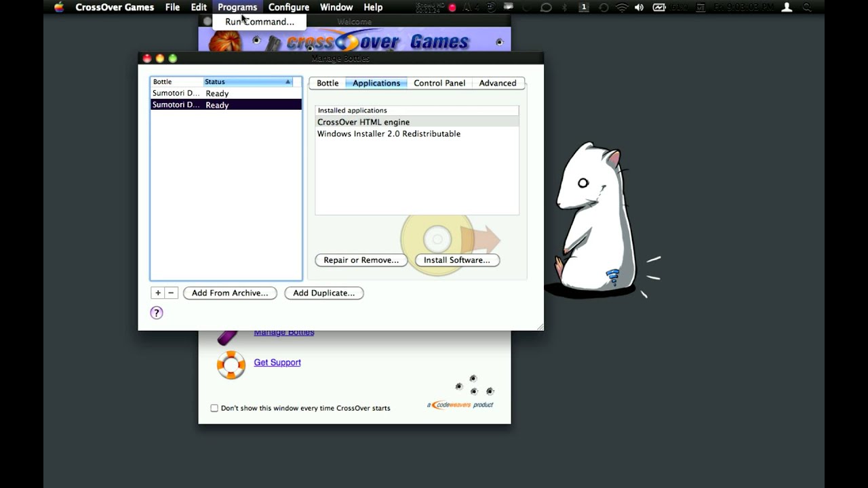The height and width of the screenshot is (488, 868).
Task: Choose Run Command... menu entry
Action: pyautogui.click(x=260, y=22)
